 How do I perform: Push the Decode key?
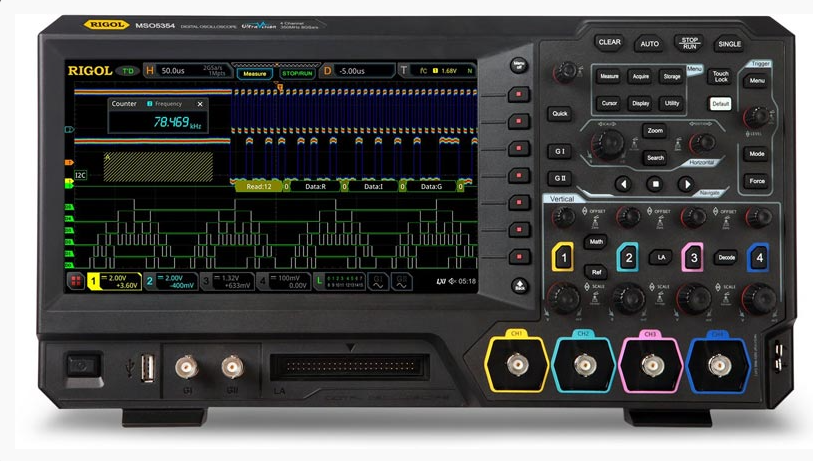[726, 257]
